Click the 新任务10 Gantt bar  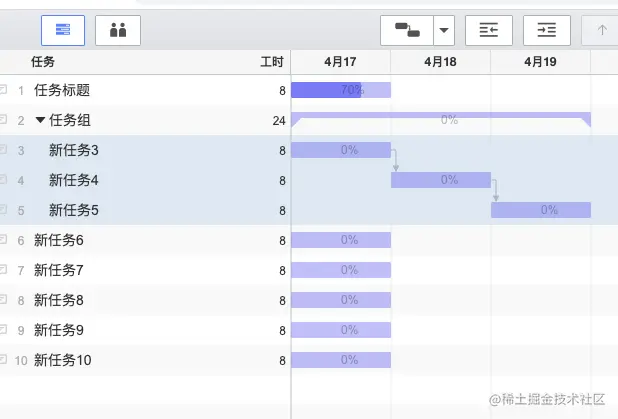click(341, 359)
